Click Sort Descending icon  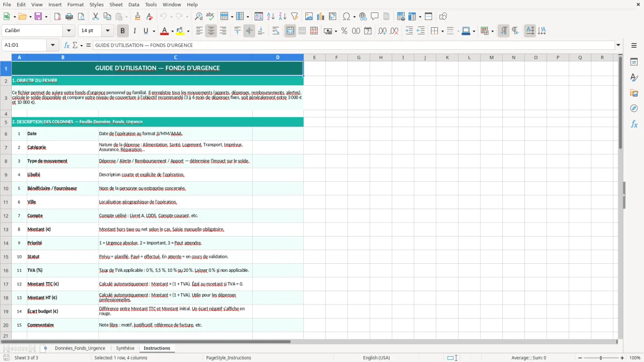[x=282, y=17]
